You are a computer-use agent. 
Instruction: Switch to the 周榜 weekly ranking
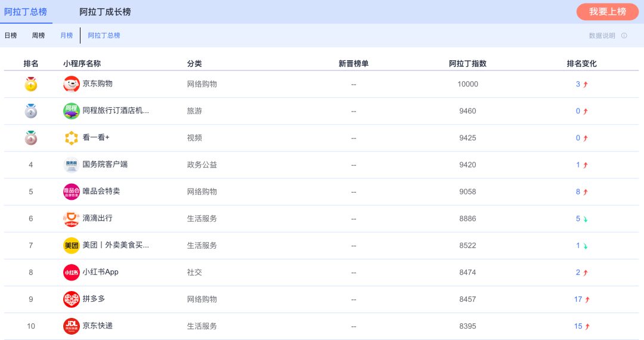pyautogui.click(x=38, y=36)
